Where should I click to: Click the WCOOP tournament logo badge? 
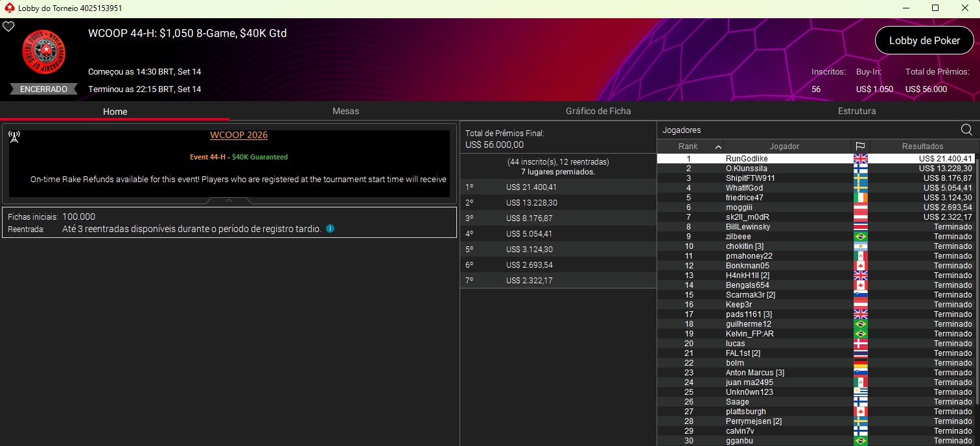[x=44, y=53]
